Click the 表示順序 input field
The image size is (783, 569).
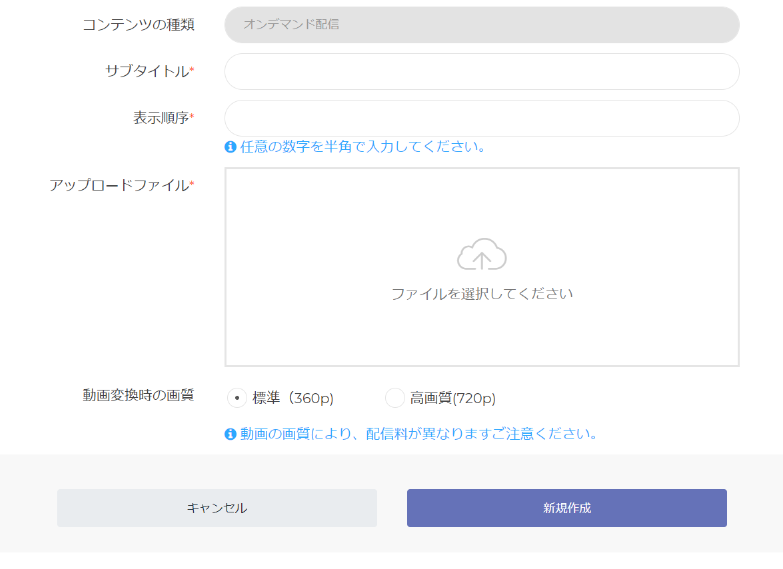(x=482, y=118)
